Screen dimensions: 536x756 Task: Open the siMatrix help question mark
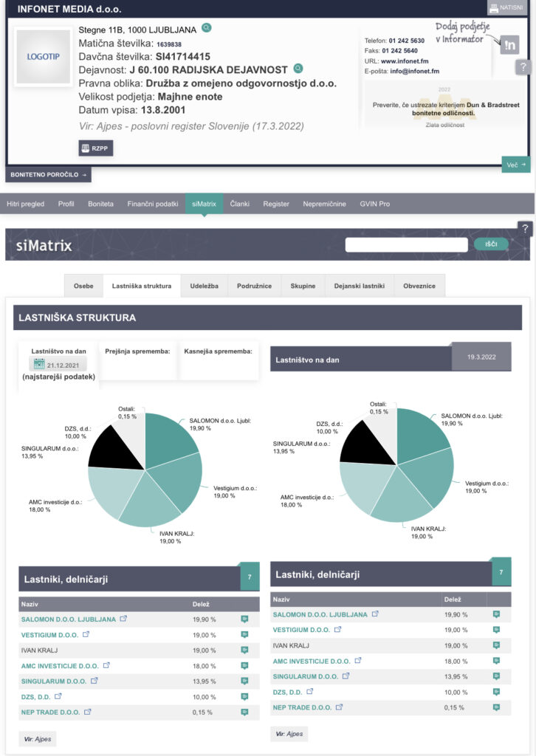pos(525,229)
